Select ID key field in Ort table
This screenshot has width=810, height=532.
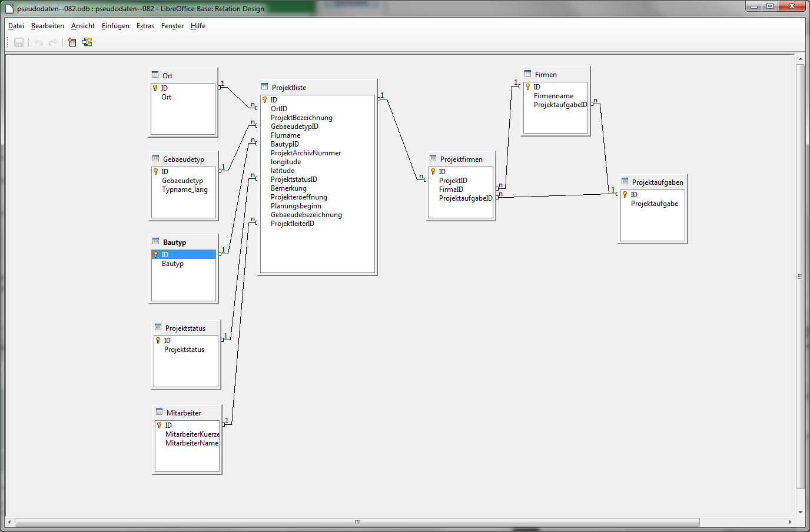(183, 88)
